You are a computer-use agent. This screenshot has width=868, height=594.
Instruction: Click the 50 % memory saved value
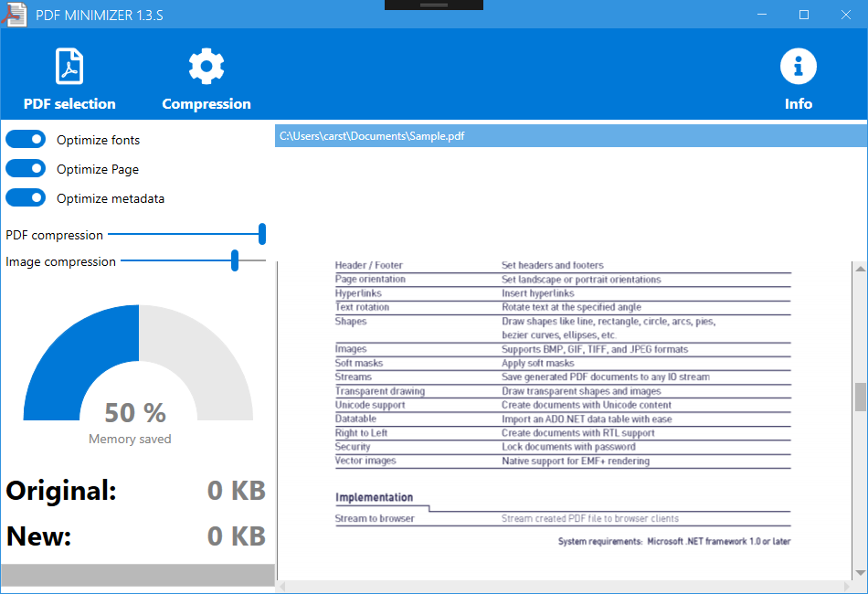135,412
